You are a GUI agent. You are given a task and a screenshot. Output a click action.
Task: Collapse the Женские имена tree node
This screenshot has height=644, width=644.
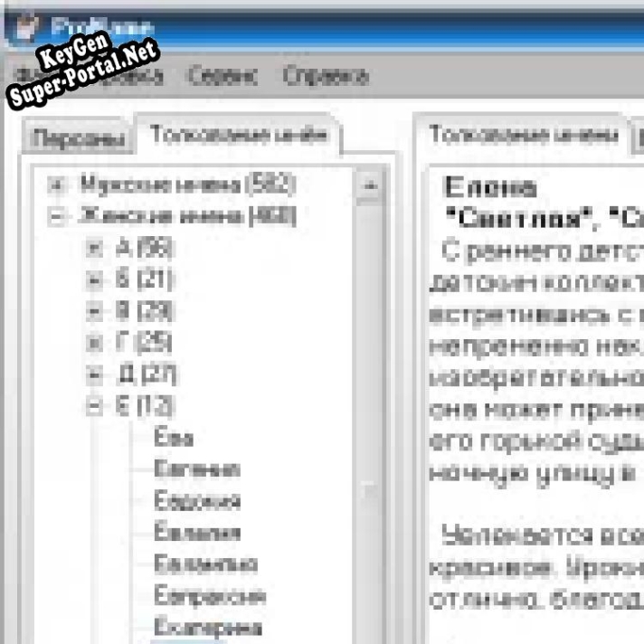click(x=59, y=216)
